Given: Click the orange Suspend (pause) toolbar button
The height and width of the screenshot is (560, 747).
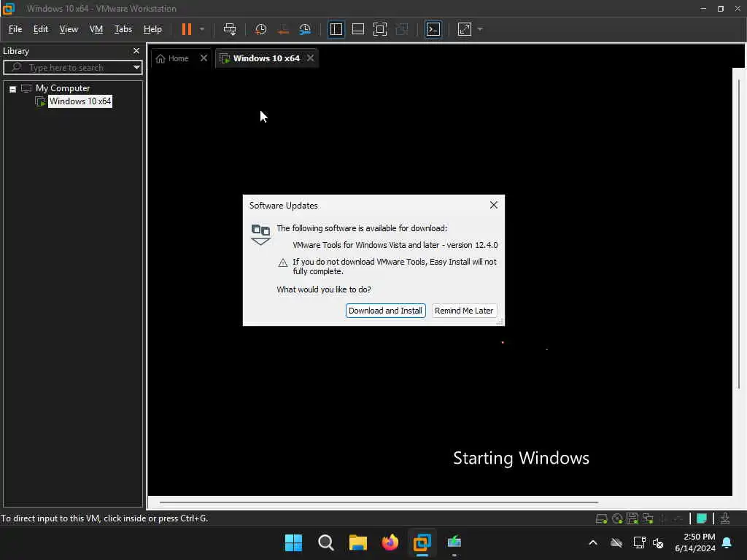Looking at the screenshot, I should (x=186, y=29).
